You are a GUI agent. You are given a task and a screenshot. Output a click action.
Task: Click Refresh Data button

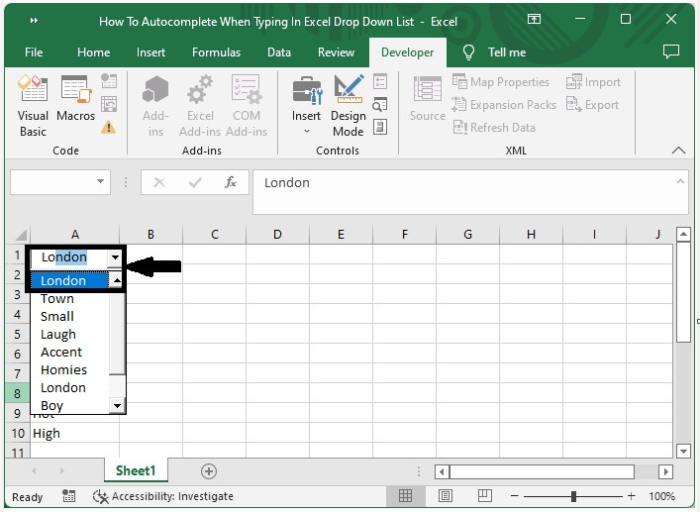pos(494,127)
